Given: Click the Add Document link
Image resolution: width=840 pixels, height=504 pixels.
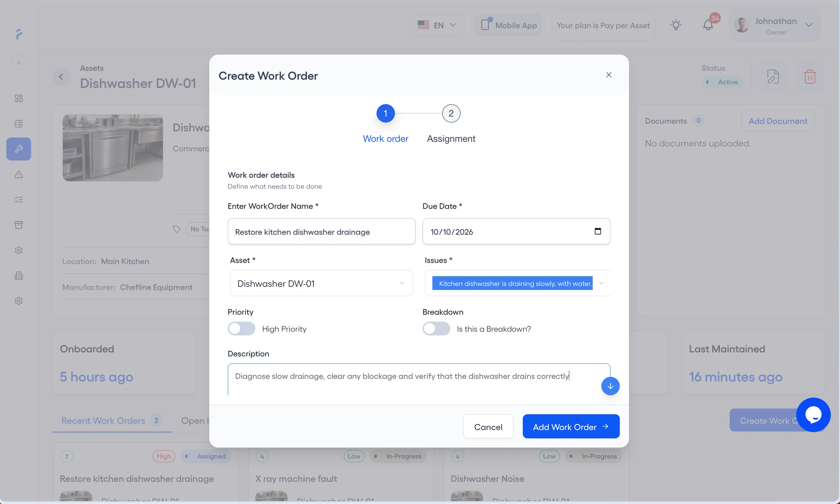Looking at the screenshot, I should point(778,121).
